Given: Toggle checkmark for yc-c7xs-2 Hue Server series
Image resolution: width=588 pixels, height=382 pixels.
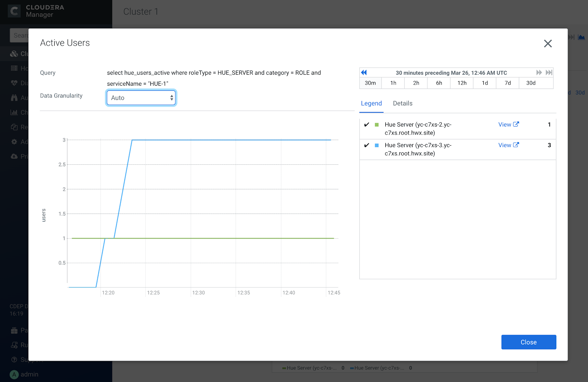Looking at the screenshot, I should point(366,125).
